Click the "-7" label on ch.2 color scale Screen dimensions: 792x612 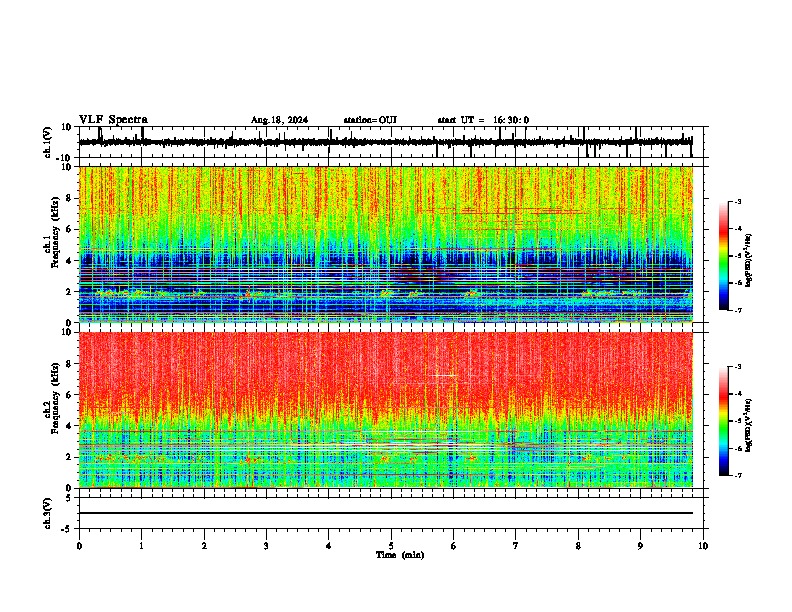pyautogui.click(x=738, y=475)
